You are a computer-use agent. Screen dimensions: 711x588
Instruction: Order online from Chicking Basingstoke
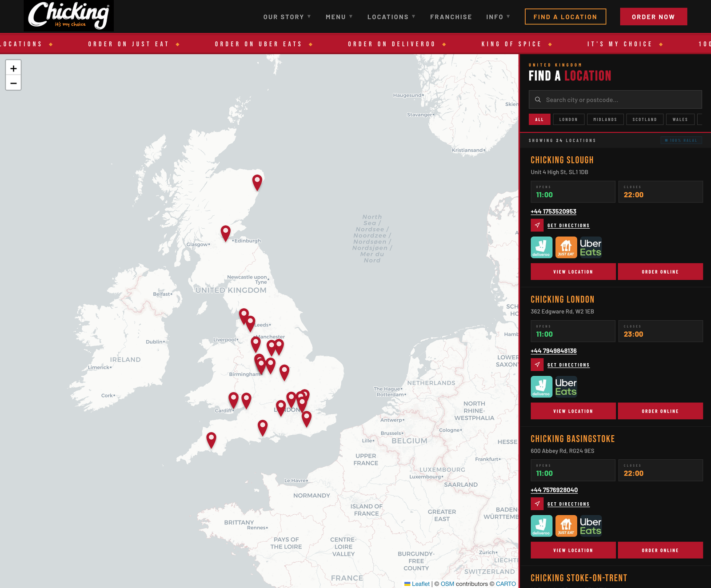pos(660,550)
